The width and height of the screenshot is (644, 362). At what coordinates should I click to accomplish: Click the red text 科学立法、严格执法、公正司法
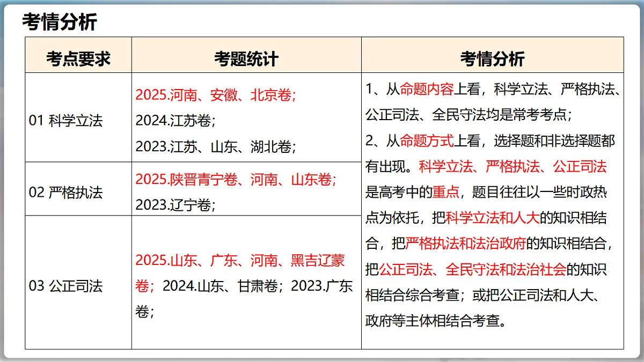pos(513,166)
